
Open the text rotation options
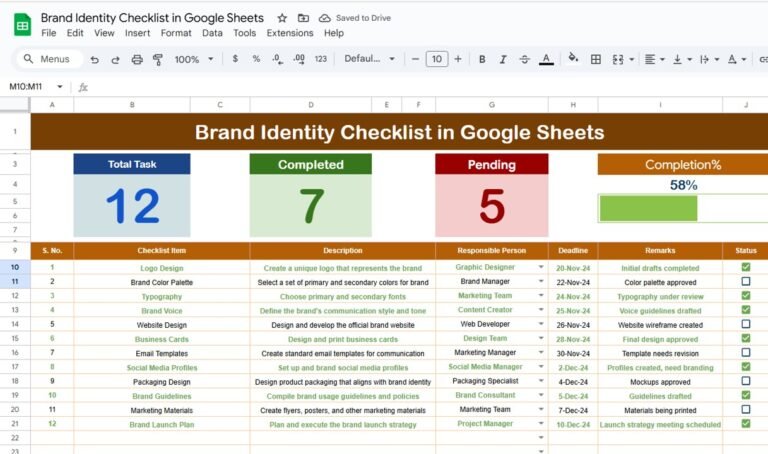click(736, 59)
